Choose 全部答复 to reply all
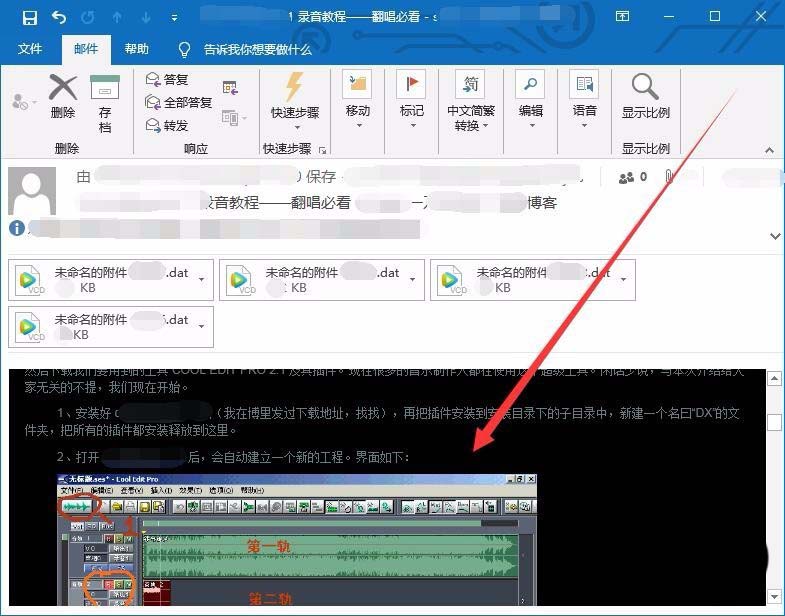This screenshot has height=616, width=785. pyautogui.click(x=179, y=103)
